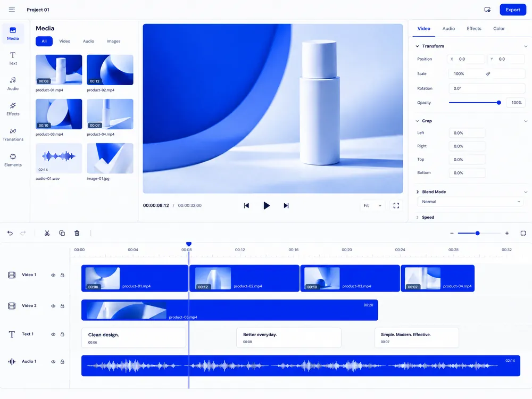This screenshot has width=532, height=399.
Task: Hide the Text 1 track
Action: coord(53,334)
